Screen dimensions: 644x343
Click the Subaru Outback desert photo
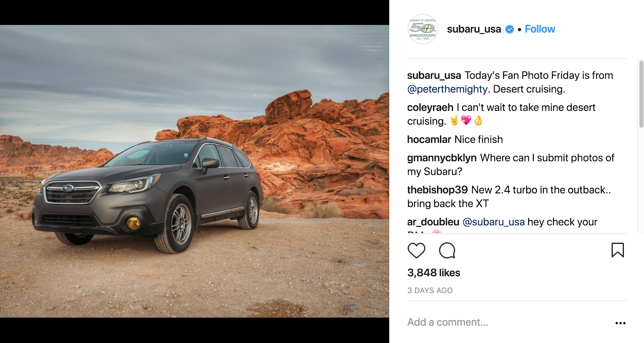click(x=194, y=171)
